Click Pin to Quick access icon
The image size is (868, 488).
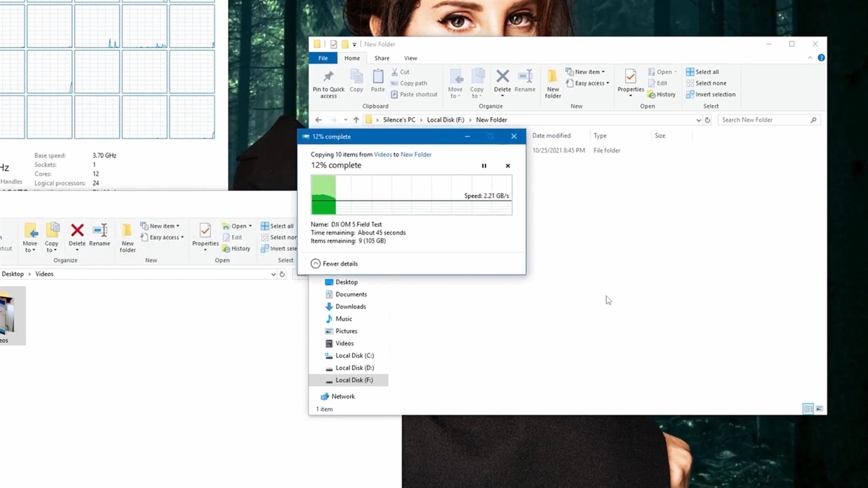pyautogui.click(x=328, y=77)
